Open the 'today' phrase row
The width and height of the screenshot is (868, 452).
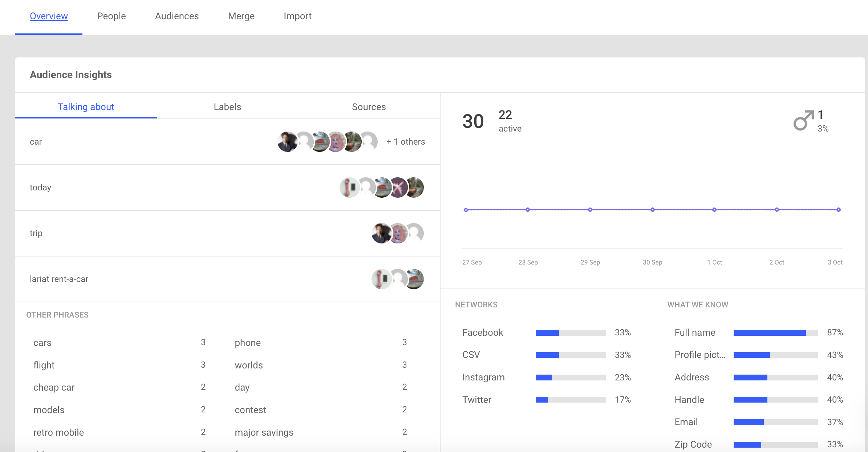click(227, 187)
